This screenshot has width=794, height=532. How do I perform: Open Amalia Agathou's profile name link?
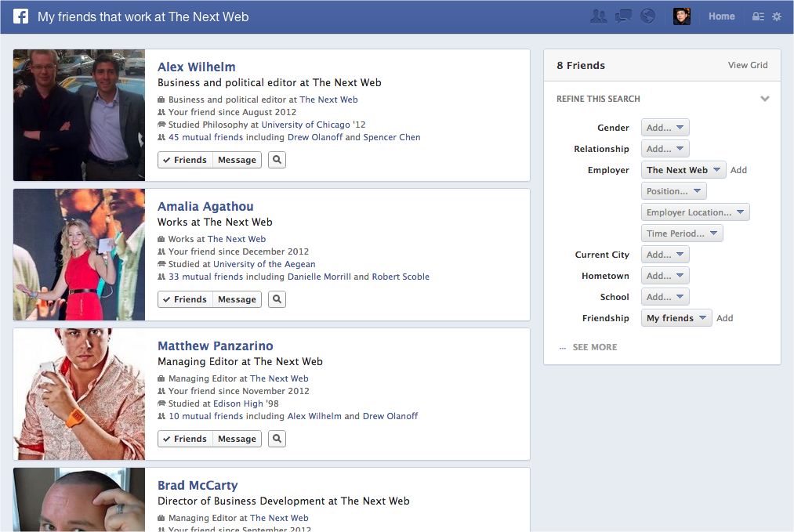[x=205, y=207]
